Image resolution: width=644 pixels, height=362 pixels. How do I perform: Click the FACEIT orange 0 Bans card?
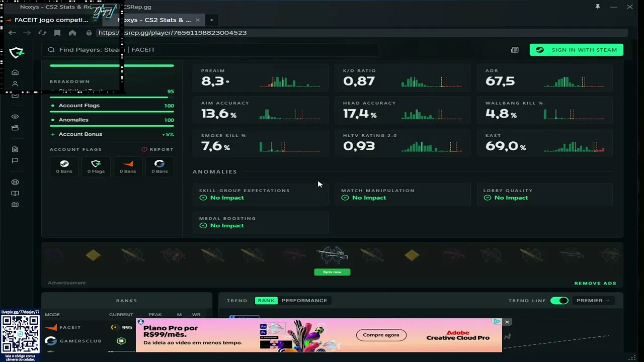(128, 166)
